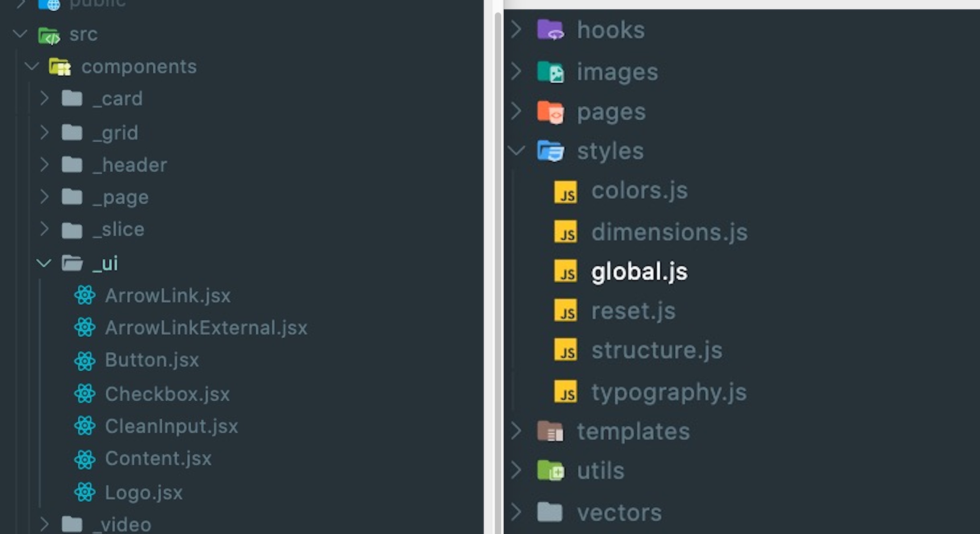This screenshot has height=534, width=980.
Task: Click the components folder icon
Action: (61, 67)
